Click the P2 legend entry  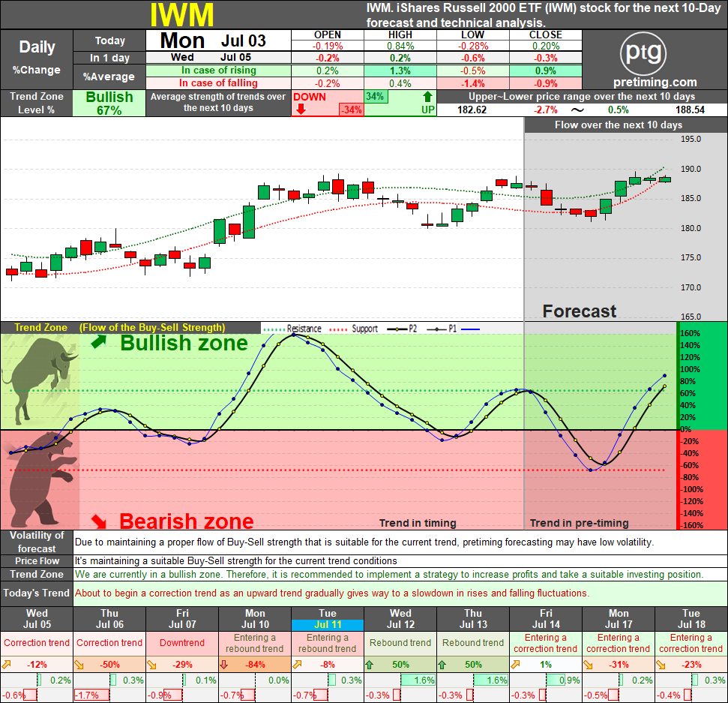tap(402, 329)
